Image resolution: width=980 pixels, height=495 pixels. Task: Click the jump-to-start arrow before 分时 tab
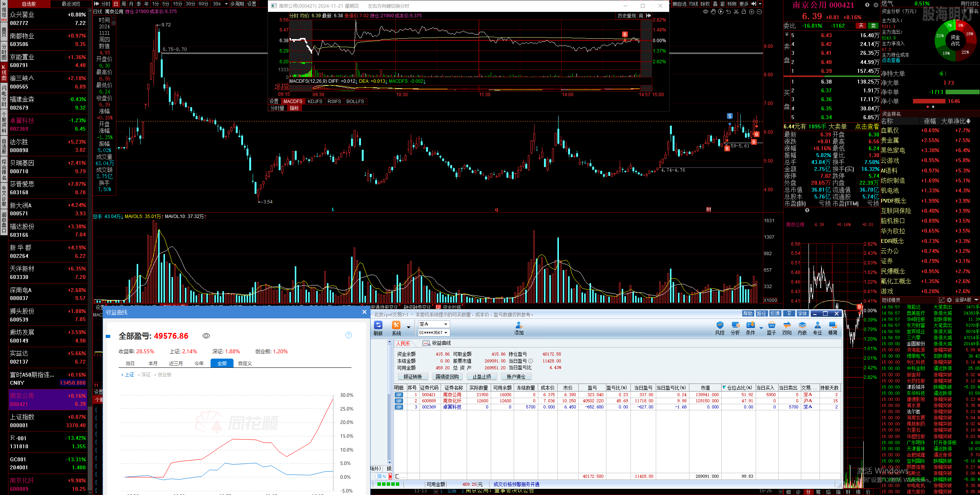click(x=96, y=4)
